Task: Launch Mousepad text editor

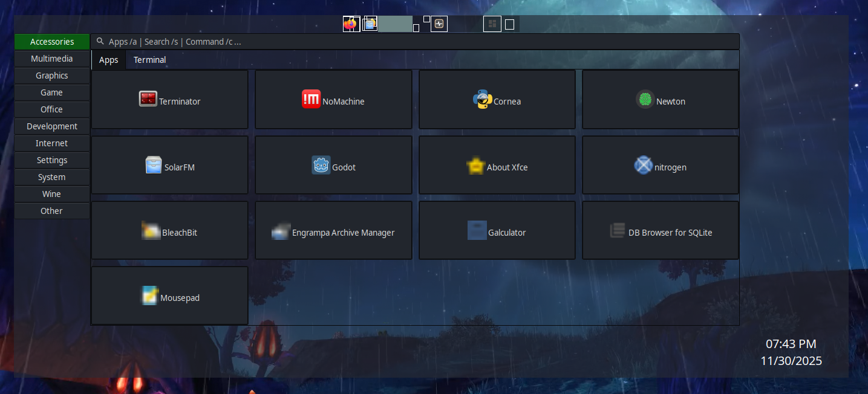Action: coord(169,295)
